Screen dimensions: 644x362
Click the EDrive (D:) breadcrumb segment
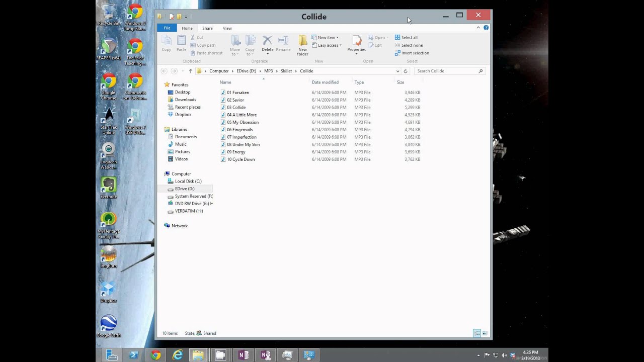point(246,71)
